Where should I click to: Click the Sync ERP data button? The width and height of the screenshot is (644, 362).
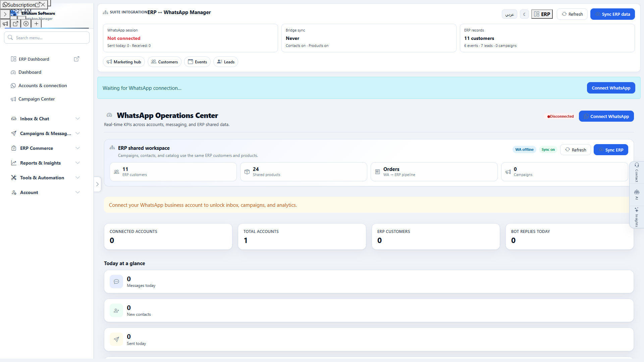point(612,14)
